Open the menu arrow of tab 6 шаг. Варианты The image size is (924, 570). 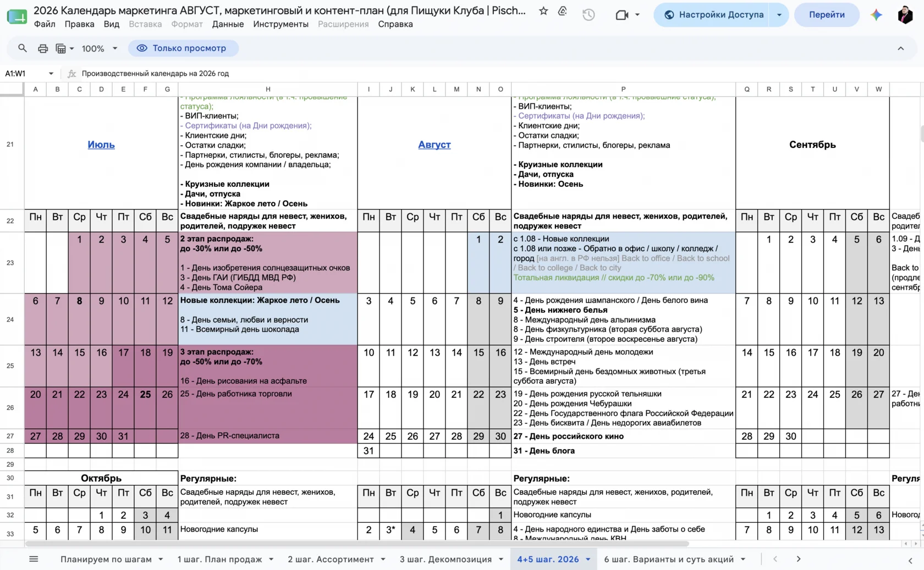coord(743,559)
